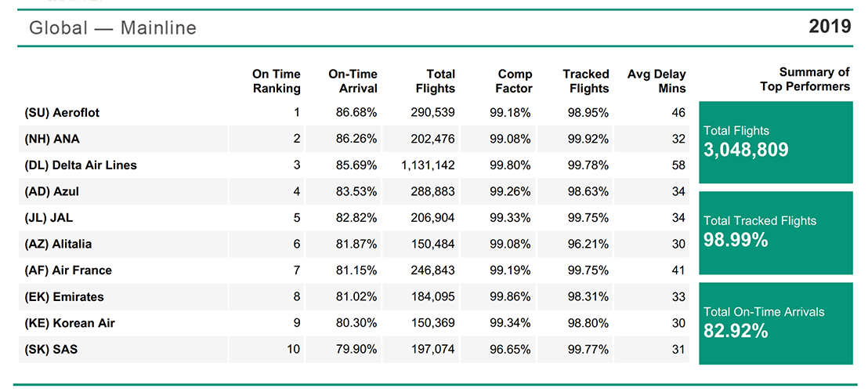Click the (SK) SAS airline name

(x=51, y=350)
